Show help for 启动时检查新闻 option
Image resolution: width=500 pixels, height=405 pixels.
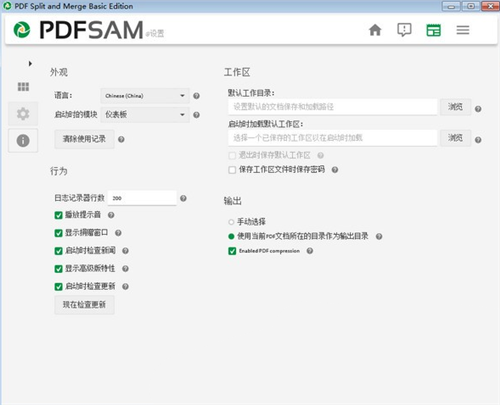point(125,251)
